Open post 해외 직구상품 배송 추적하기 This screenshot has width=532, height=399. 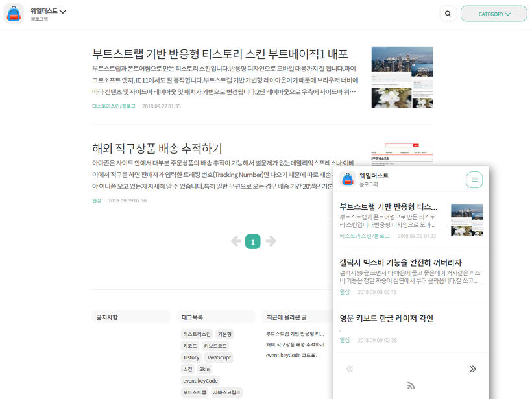tap(157, 149)
